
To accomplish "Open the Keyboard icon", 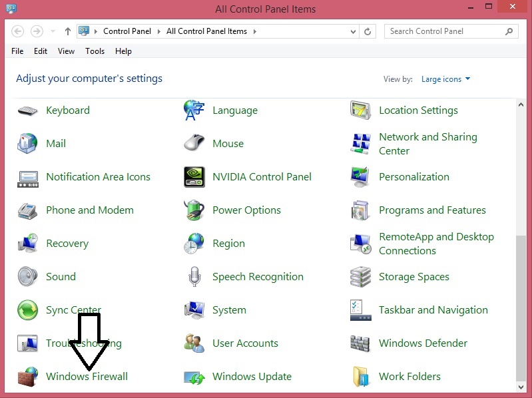I will (27, 111).
